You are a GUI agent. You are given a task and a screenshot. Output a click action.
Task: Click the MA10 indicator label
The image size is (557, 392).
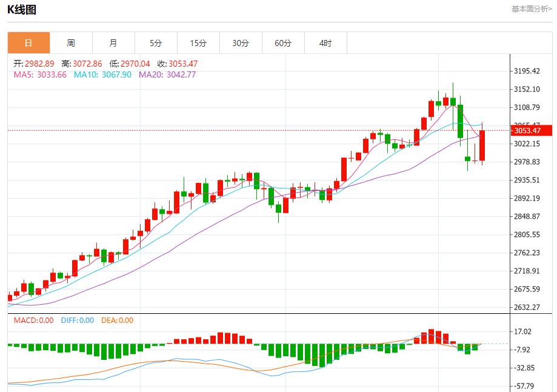[x=102, y=75]
